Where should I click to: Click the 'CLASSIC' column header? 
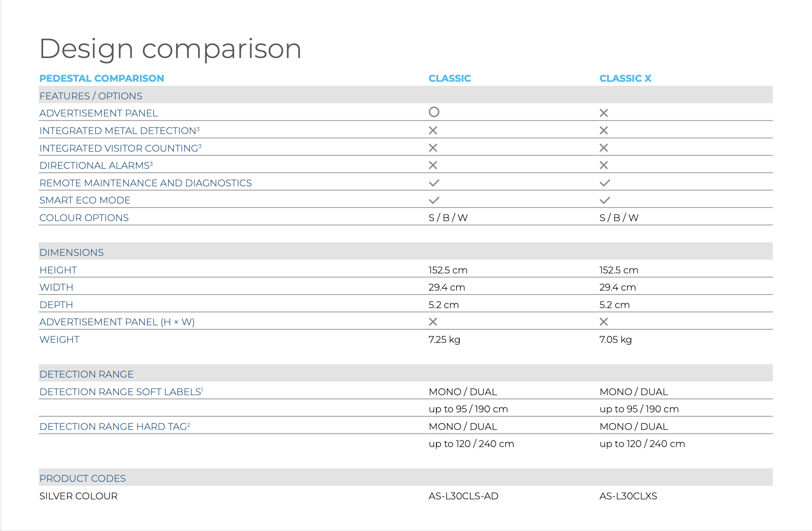tap(450, 78)
